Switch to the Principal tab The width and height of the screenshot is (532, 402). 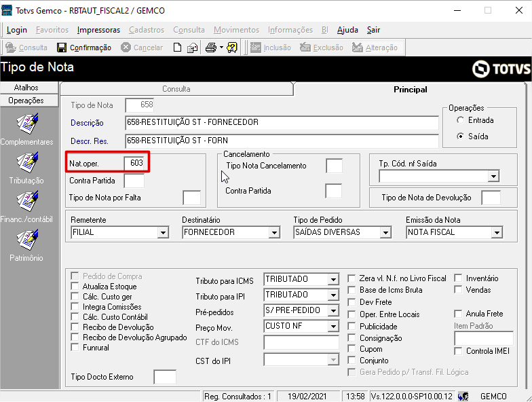410,90
